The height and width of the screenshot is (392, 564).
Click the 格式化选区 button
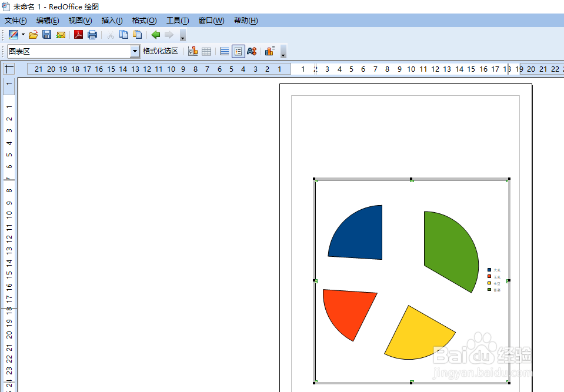click(x=161, y=51)
